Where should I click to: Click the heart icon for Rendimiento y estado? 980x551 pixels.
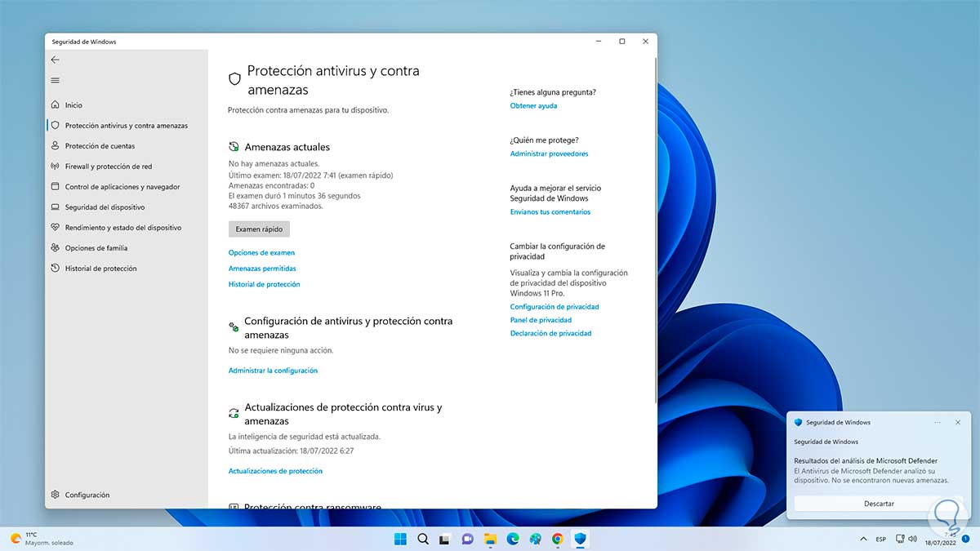coord(55,228)
